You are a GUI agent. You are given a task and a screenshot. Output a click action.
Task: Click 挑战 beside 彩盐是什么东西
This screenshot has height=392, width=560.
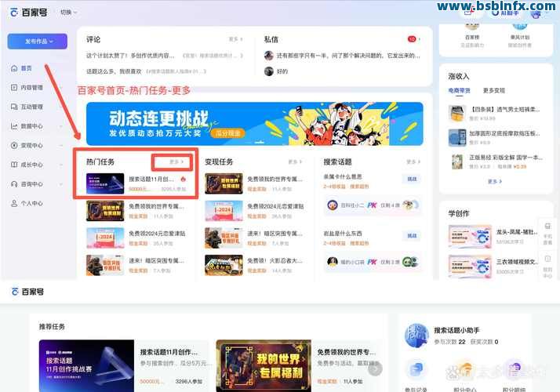(x=412, y=236)
